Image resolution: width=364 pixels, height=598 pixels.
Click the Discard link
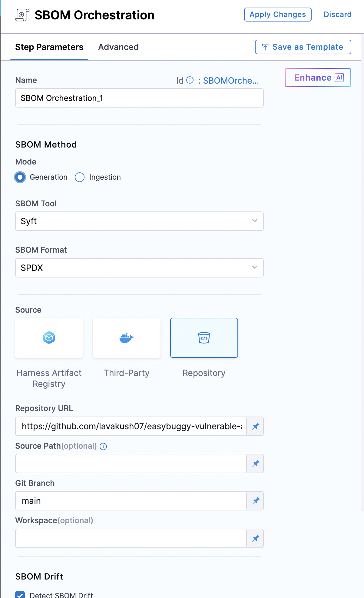(x=338, y=15)
